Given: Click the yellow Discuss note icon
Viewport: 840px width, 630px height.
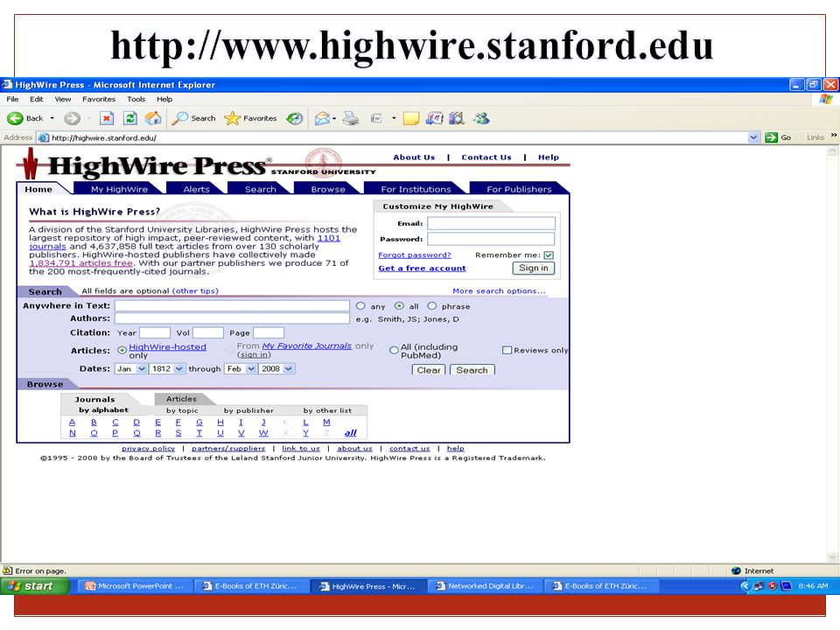Looking at the screenshot, I should coord(411,118).
